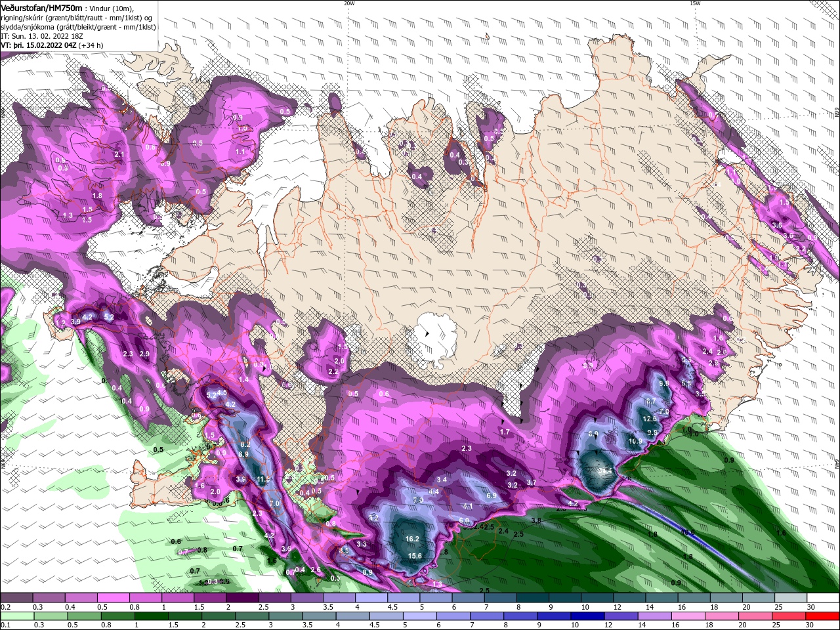Image resolution: width=840 pixels, height=630 pixels.
Task: Click the 15W longitude label
Action: click(695, 3)
